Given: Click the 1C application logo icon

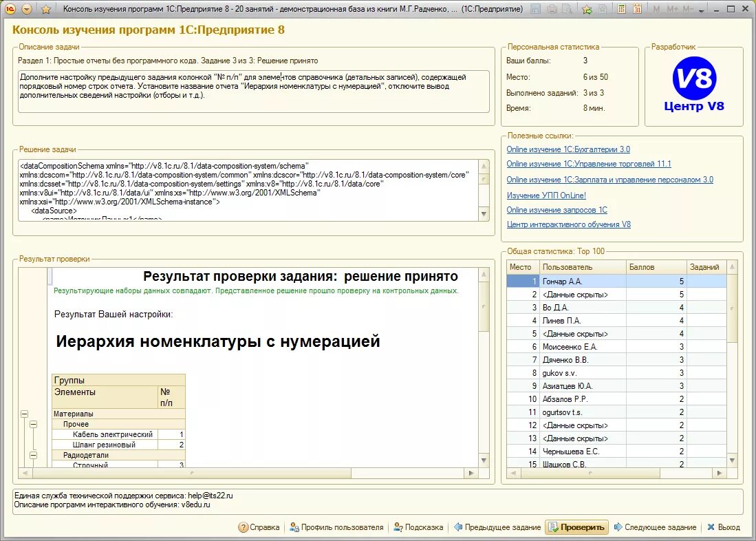Looking at the screenshot, I should (x=10, y=9).
